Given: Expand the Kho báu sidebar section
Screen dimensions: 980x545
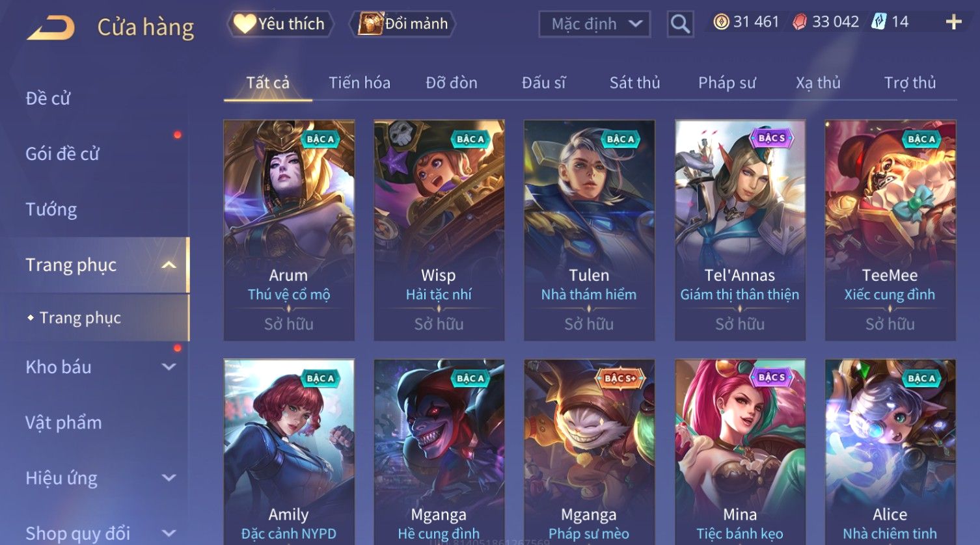Looking at the screenshot, I should click(169, 367).
